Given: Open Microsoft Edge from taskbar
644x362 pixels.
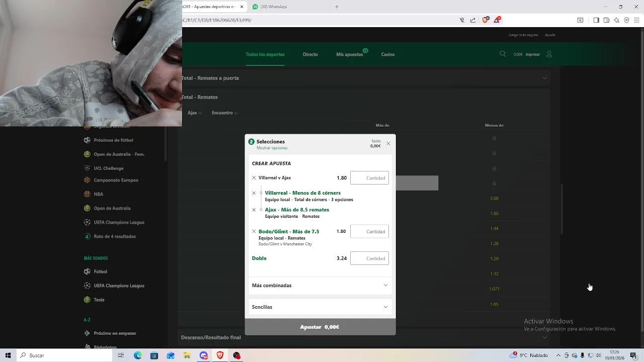Looking at the screenshot, I should coord(137,355).
